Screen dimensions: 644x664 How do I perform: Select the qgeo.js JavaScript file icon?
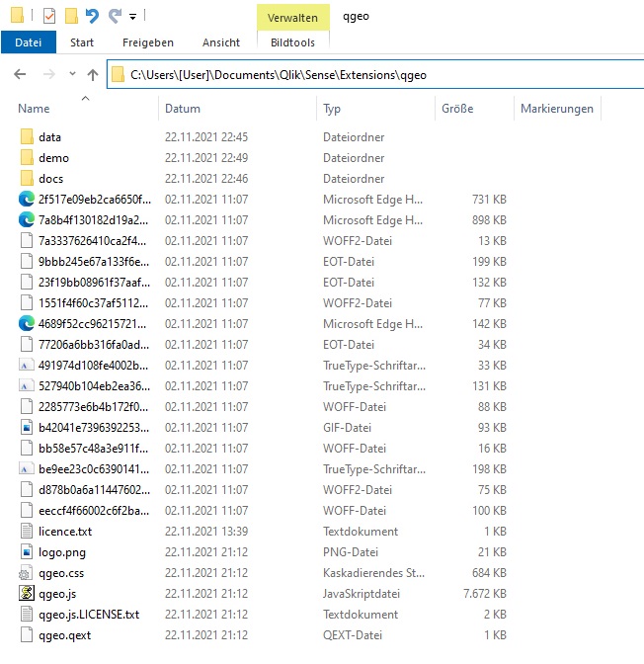[x=27, y=594]
